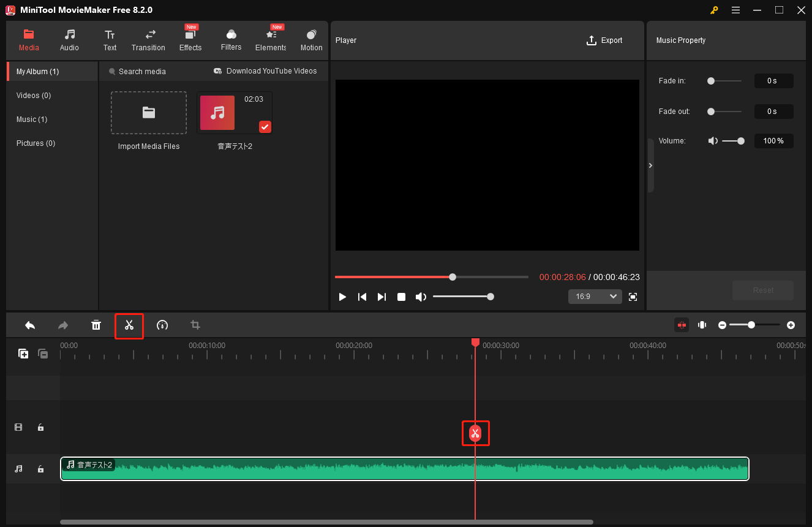Screen dimensions: 812x527
Task: Adjust the Fade in slider
Action: pos(724,81)
